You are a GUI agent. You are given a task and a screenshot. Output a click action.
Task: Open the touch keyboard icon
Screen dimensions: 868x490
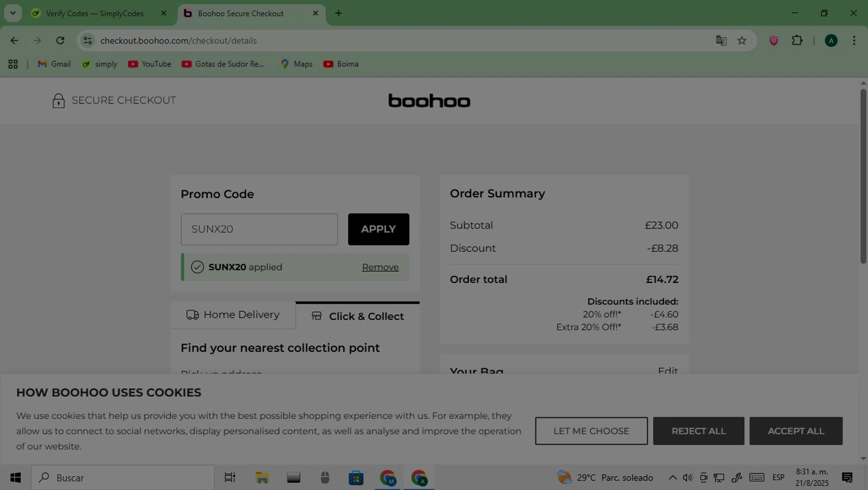pos(757,477)
